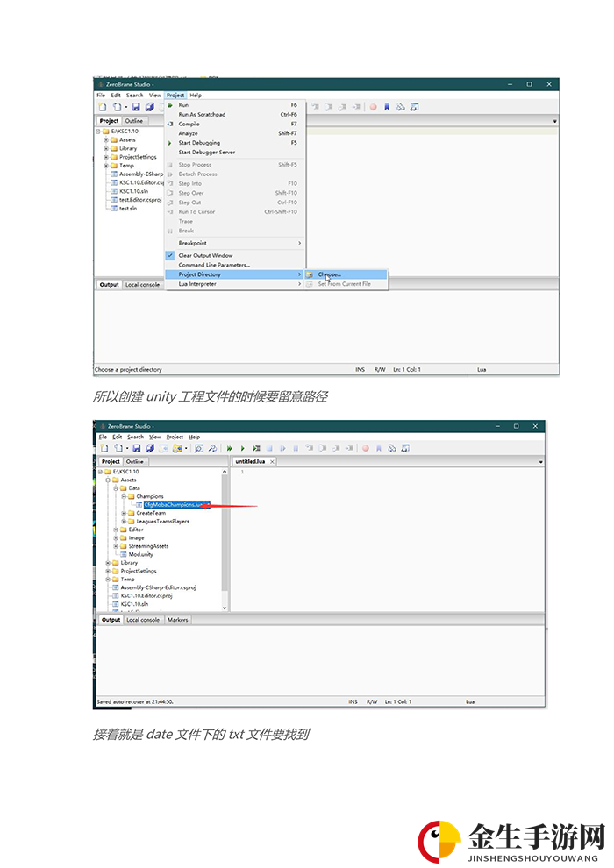Click red Toggle Breakpoint icon in lower toolbar
The width and height of the screenshot is (614, 868).
click(x=366, y=448)
